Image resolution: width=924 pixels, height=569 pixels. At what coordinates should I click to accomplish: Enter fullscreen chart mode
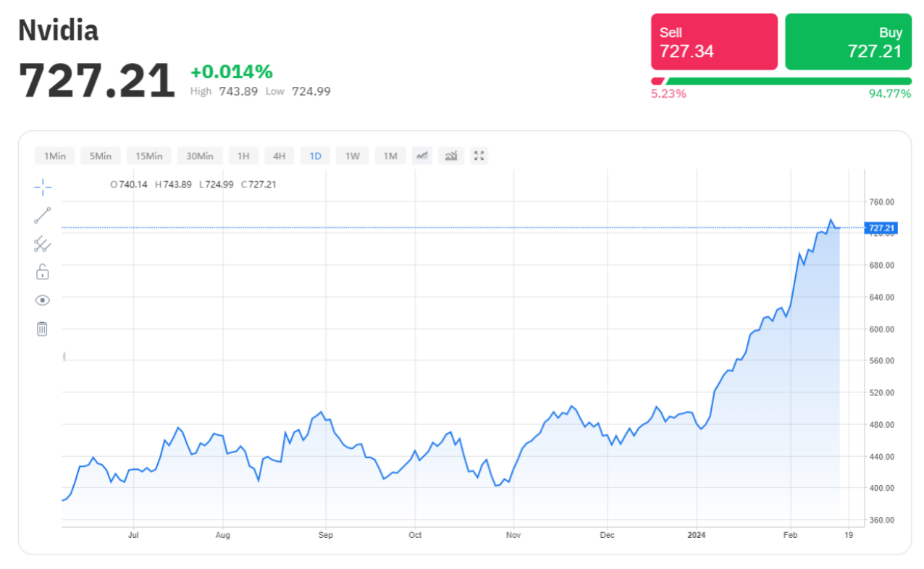click(479, 156)
